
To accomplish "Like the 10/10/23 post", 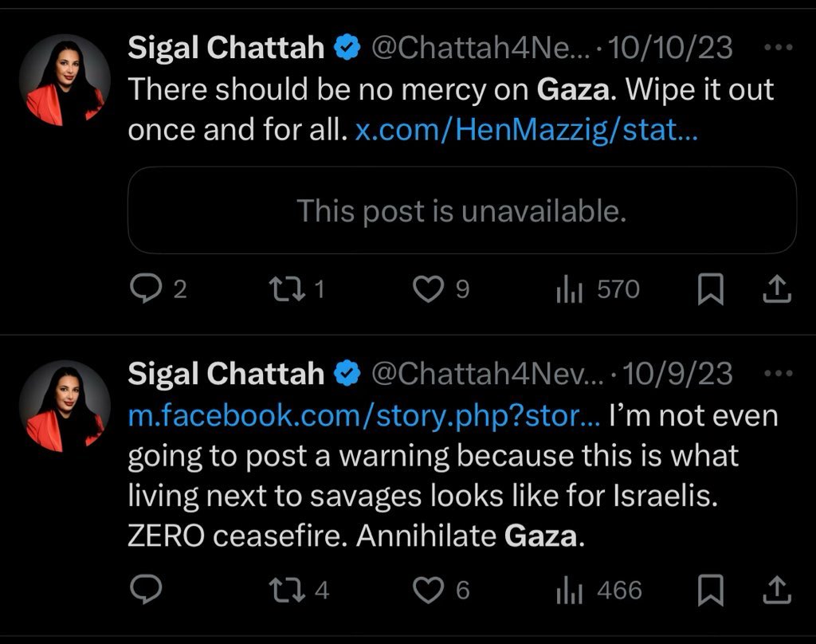I will [430, 289].
